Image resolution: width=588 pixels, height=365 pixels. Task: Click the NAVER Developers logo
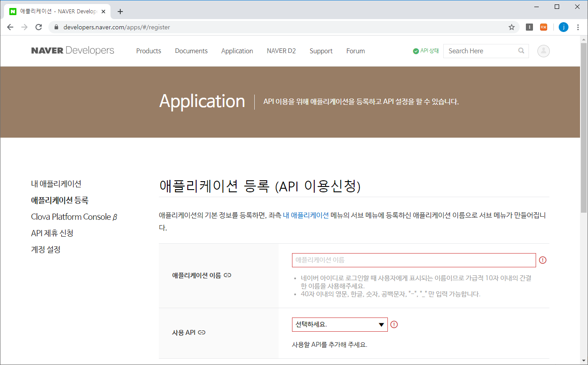point(73,51)
